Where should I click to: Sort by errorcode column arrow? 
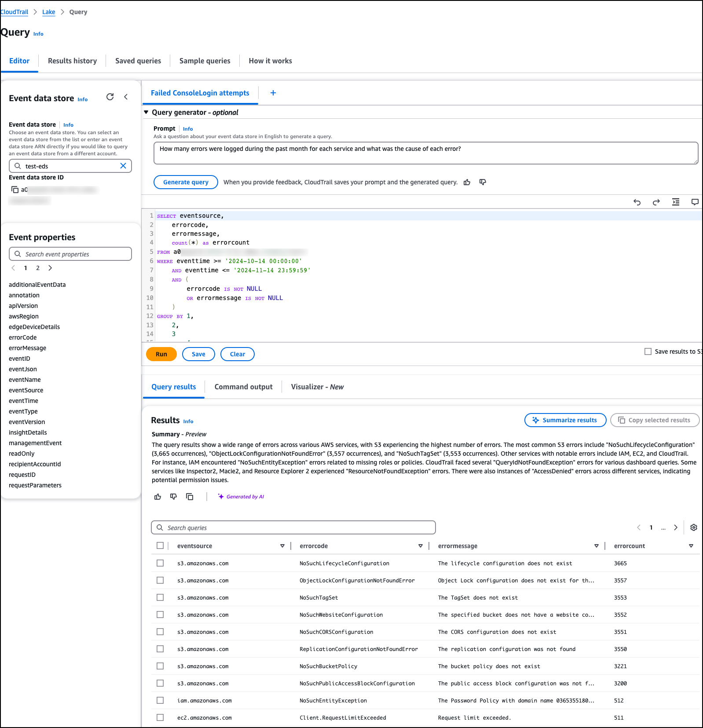tap(421, 546)
